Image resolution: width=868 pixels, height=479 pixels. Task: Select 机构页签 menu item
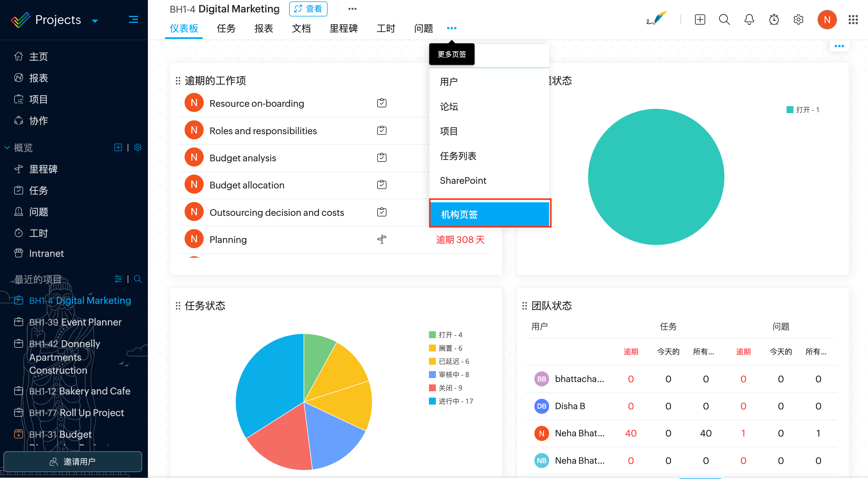[490, 214]
